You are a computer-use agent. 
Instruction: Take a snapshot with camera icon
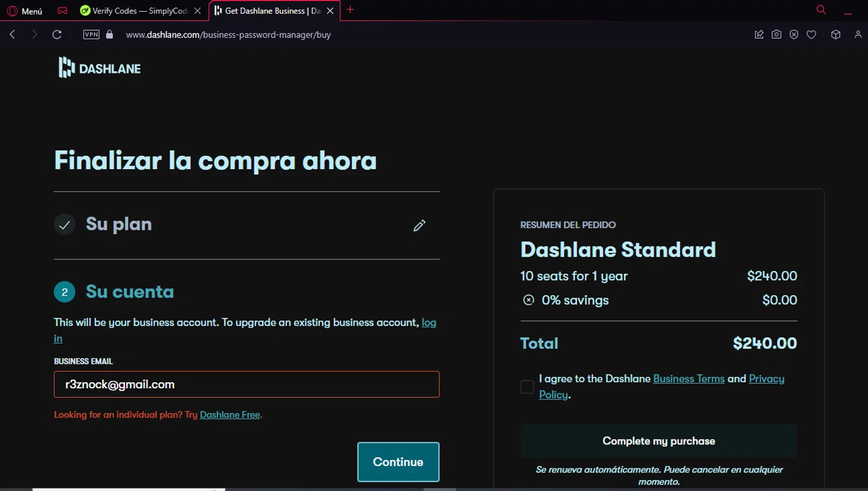[777, 35]
